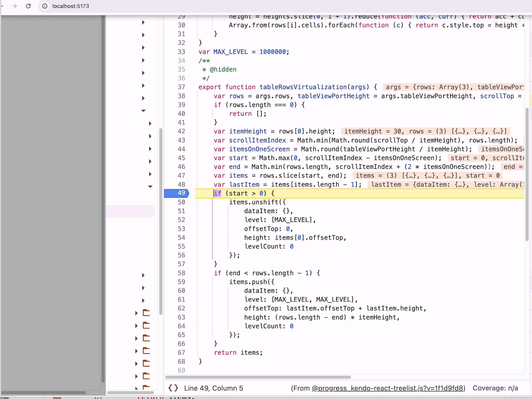The width and height of the screenshot is (532, 399).
Task: Remove the breakpoint on line 49
Action: pyautogui.click(x=181, y=193)
